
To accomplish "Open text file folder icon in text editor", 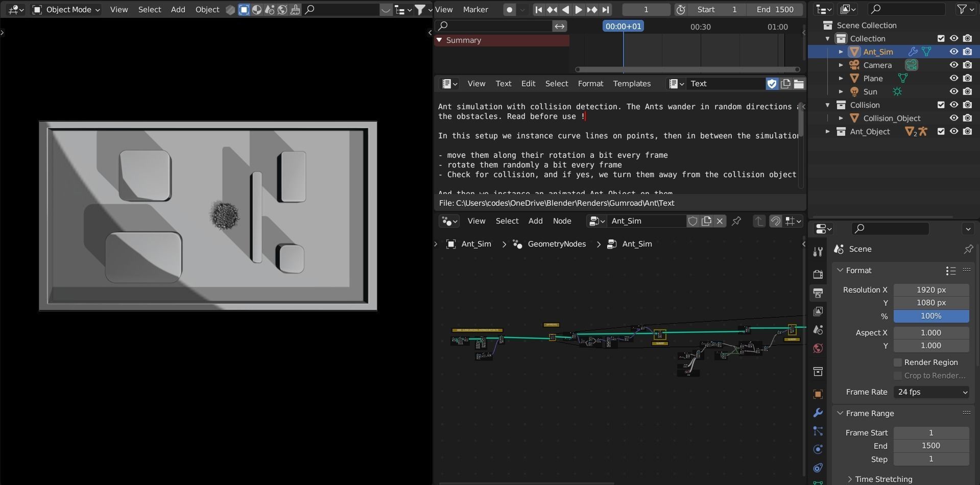I will click(x=799, y=84).
